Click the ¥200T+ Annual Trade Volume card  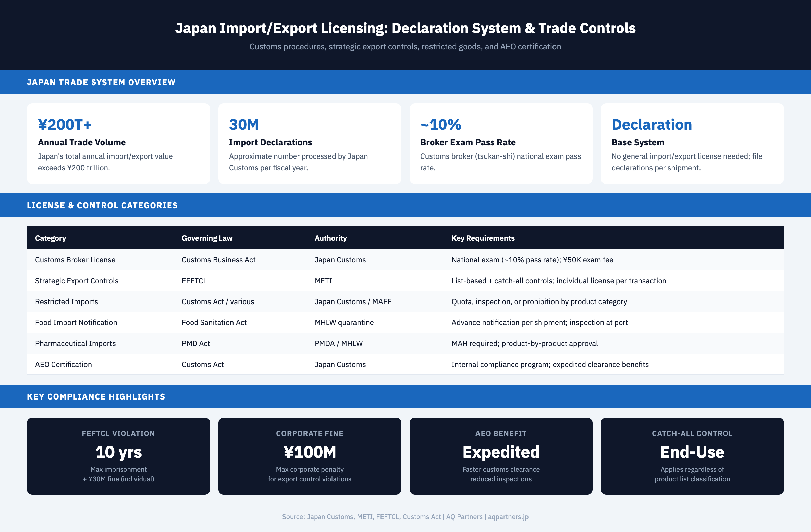coord(118,144)
